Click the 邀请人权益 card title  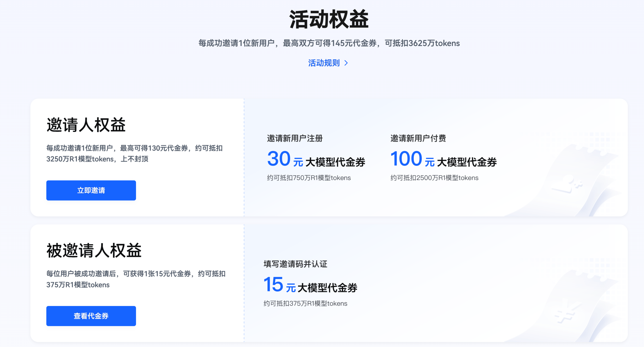coord(86,125)
